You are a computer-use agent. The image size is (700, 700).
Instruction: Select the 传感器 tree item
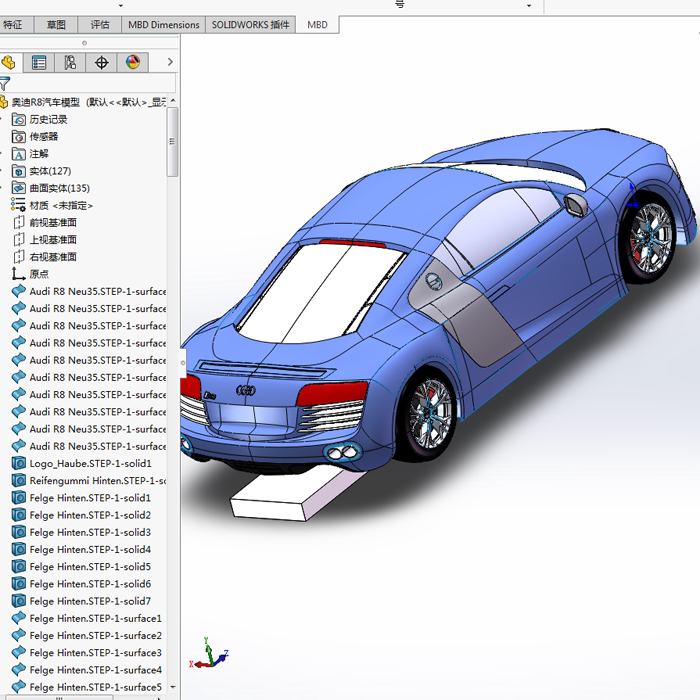click(44, 137)
